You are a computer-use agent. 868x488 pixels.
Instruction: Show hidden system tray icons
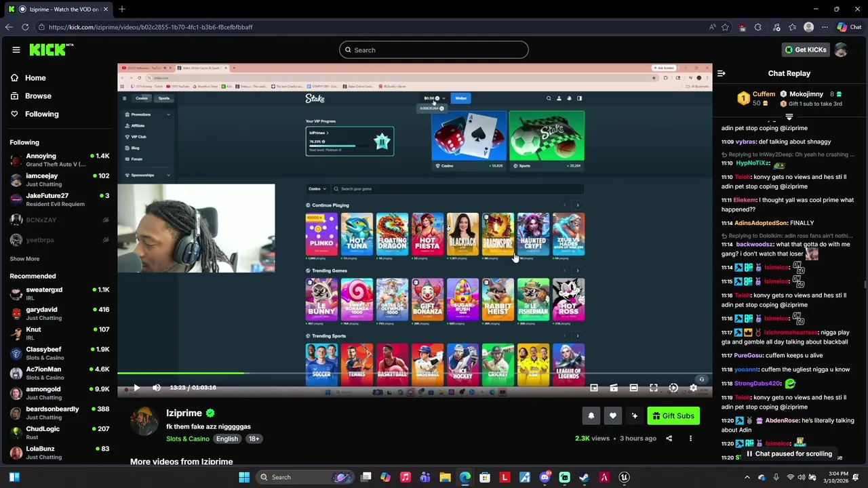pyautogui.click(x=747, y=477)
